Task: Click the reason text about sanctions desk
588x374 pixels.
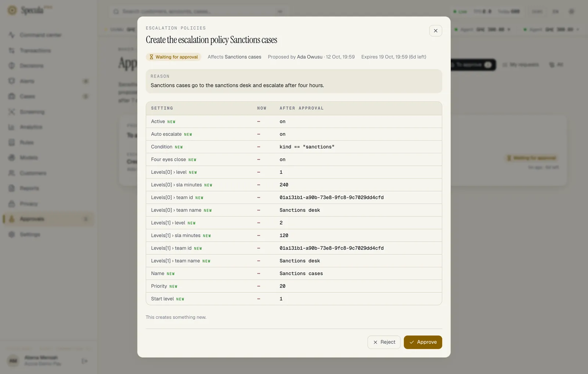Action: (x=237, y=85)
